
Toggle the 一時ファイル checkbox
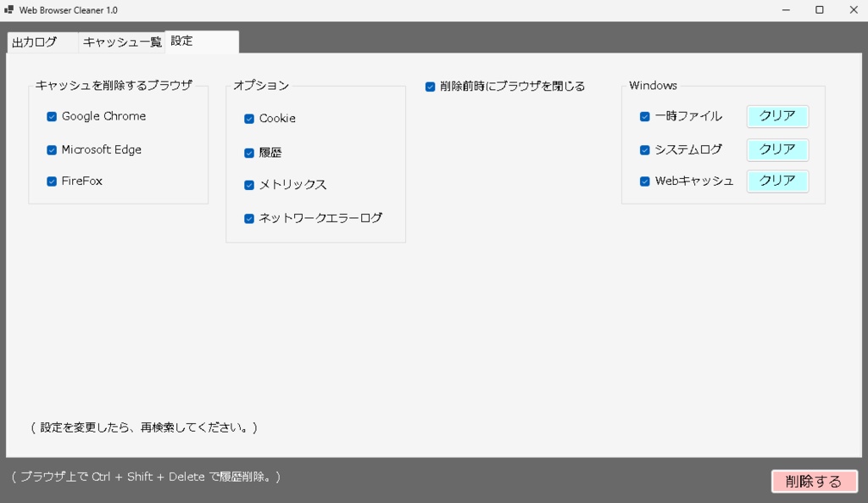(x=644, y=116)
